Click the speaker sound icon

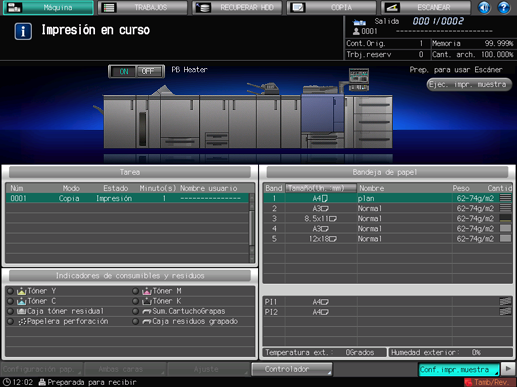pos(484,7)
